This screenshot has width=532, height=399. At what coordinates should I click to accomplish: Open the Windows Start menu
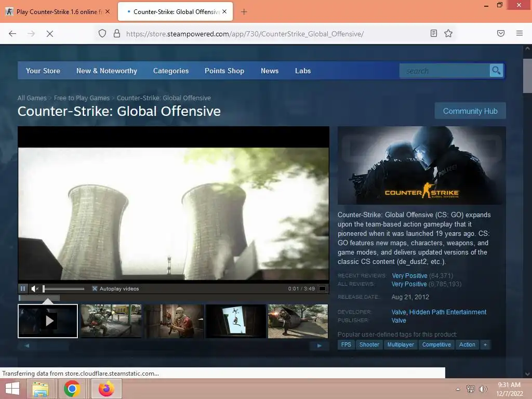click(12, 389)
